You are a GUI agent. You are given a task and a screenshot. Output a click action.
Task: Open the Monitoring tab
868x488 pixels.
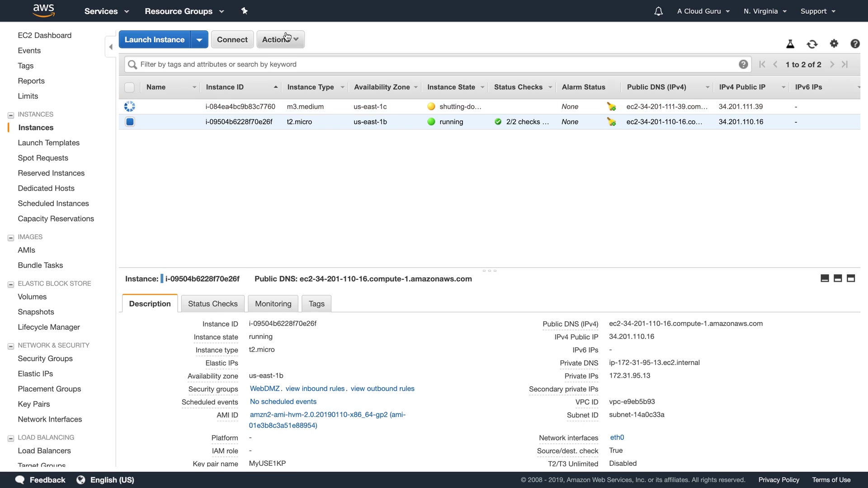pos(273,304)
